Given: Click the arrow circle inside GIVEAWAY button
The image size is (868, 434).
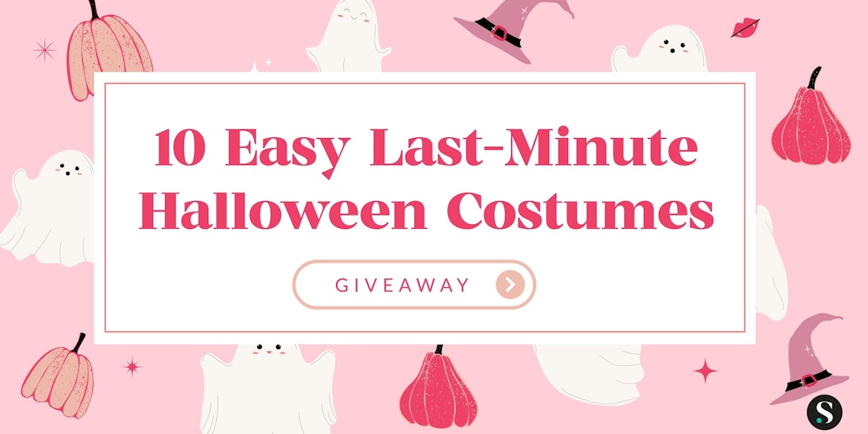Looking at the screenshot, I should click(511, 285).
